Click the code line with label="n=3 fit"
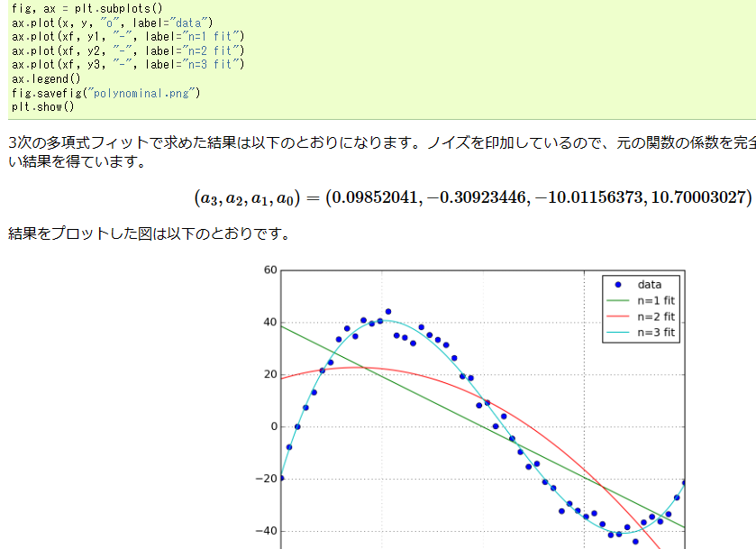 pyautogui.click(x=128, y=65)
